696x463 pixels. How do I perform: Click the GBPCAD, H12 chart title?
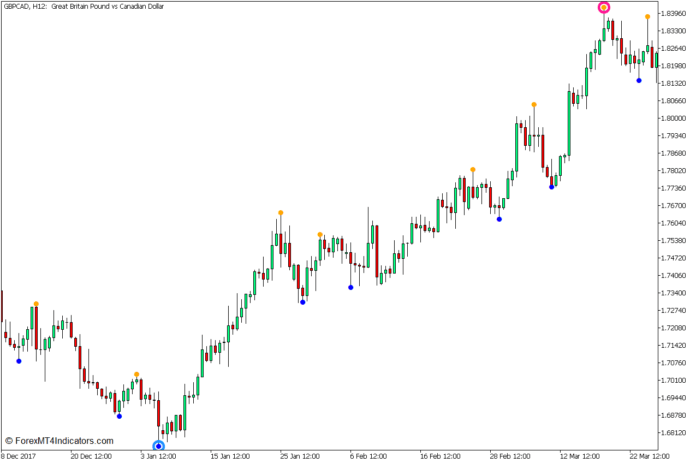[x=85, y=6]
